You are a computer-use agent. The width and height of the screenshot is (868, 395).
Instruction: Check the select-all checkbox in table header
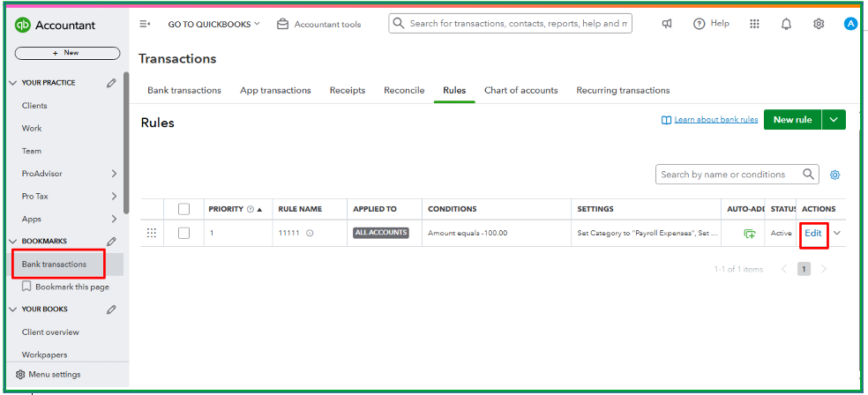(x=183, y=209)
